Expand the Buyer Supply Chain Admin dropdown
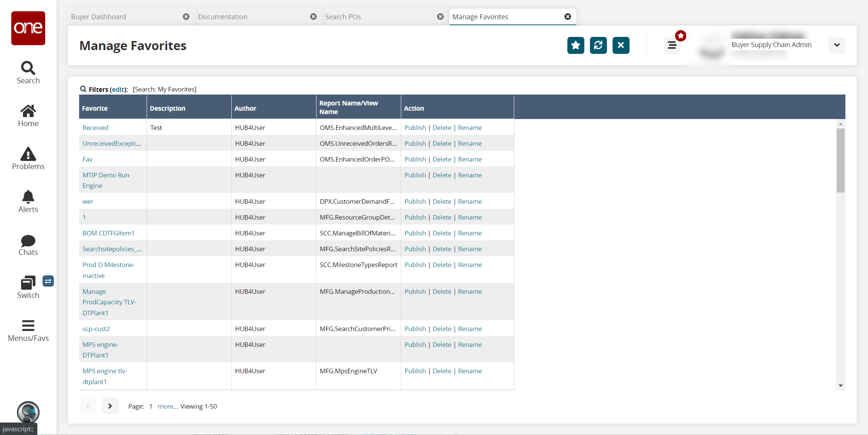 836,45
